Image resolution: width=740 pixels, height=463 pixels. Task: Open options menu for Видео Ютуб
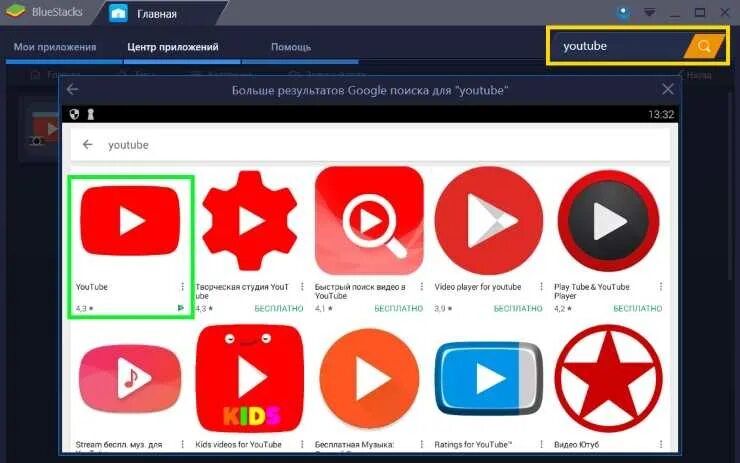(x=661, y=444)
